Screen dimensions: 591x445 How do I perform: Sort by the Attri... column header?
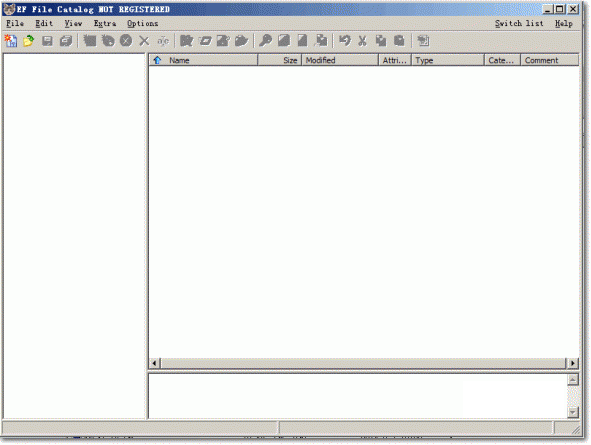[x=395, y=60]
